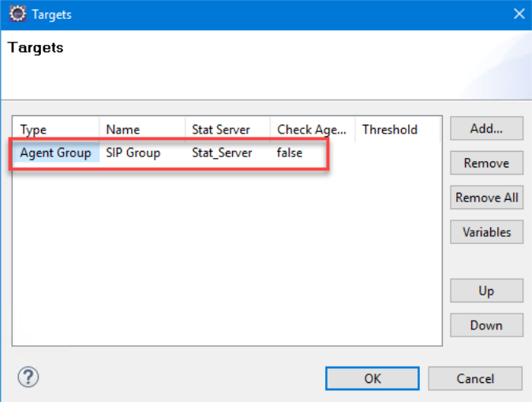The image size is (532, 402).
Task: Click the Remove button
Action: tap(486, 163)
